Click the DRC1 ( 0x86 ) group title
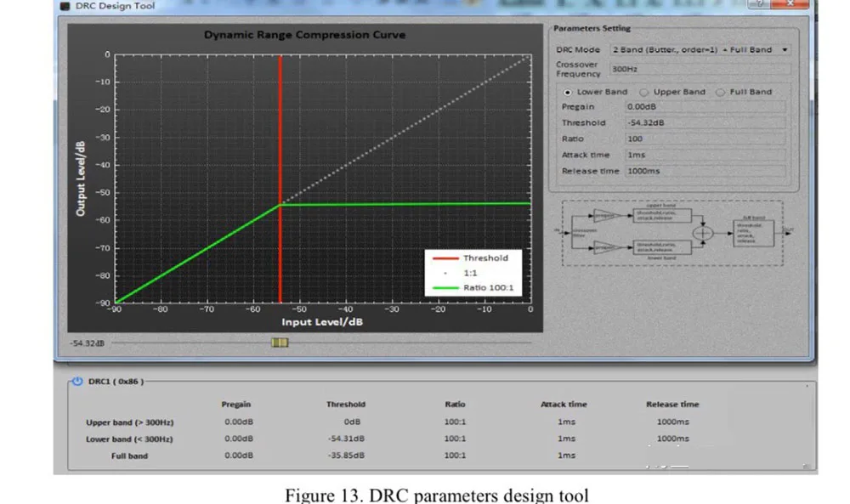 116,382
